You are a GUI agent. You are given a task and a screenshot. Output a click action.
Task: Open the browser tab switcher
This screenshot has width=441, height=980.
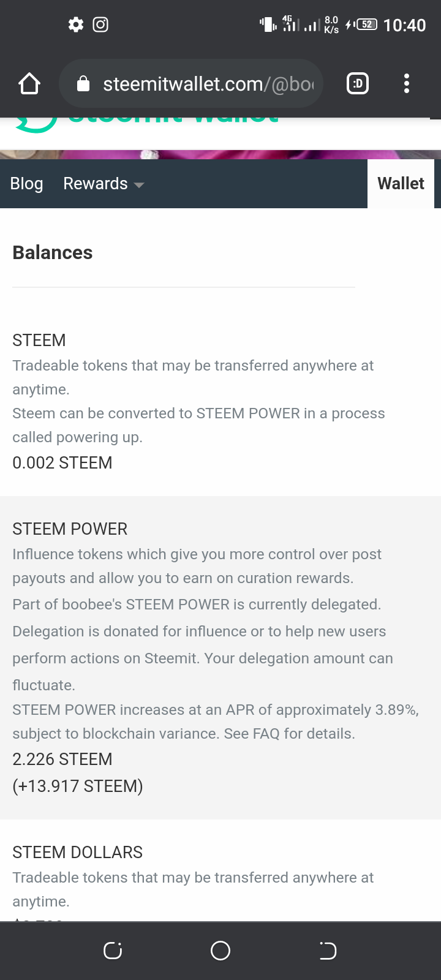358,84
